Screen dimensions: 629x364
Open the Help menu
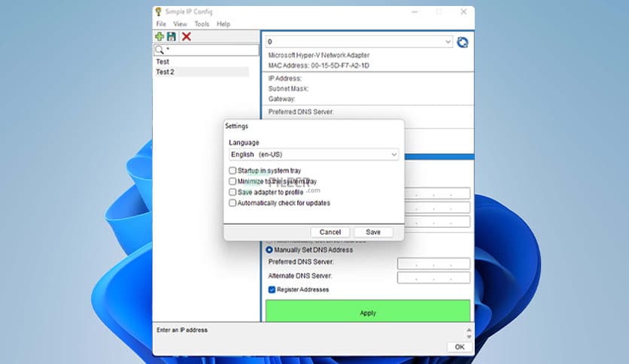(223, 24)
